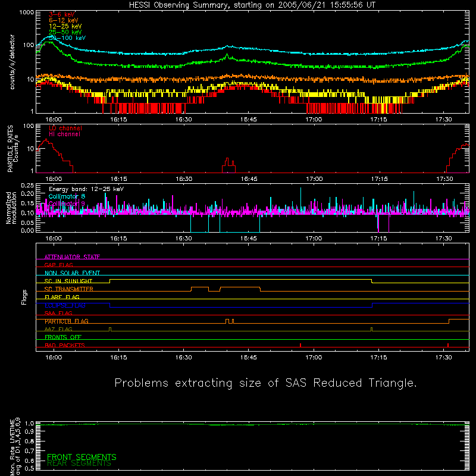Viewport: 476px width, 476px height.
Task: Select the FRONT SEGMENTS legend label
Action: click(82, 457)
